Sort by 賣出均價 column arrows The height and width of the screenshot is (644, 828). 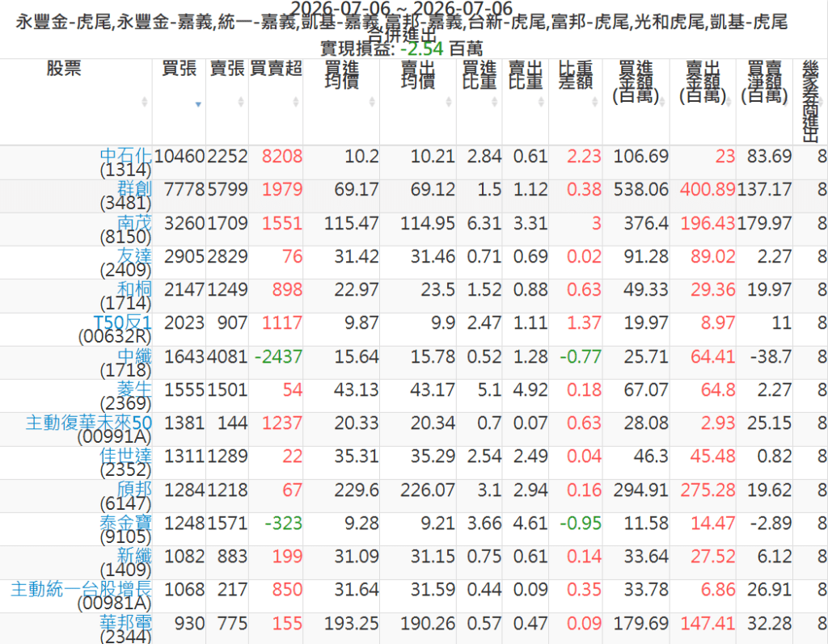[x=449, y=103]
